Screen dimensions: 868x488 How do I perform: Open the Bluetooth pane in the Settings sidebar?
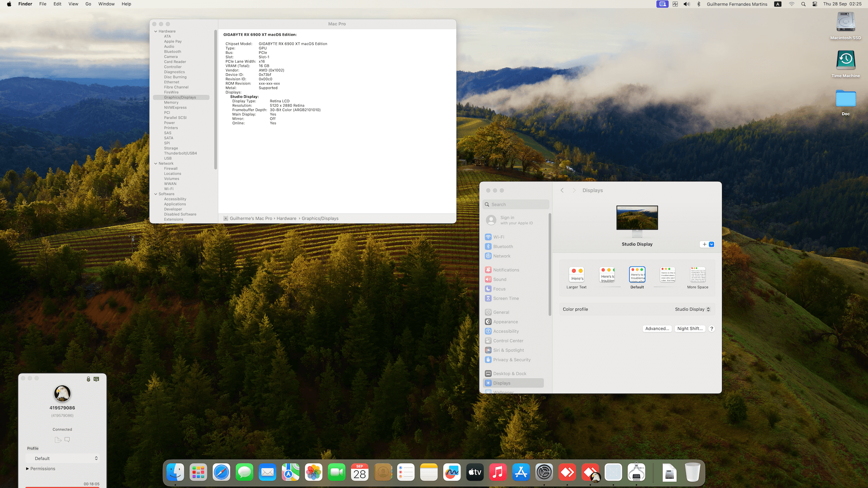point(503,246)
